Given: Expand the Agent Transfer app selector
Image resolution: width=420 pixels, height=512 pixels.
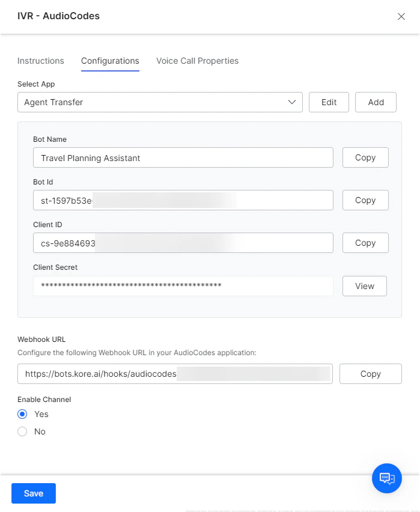Looking at the screenshot, I should point(159,102).
